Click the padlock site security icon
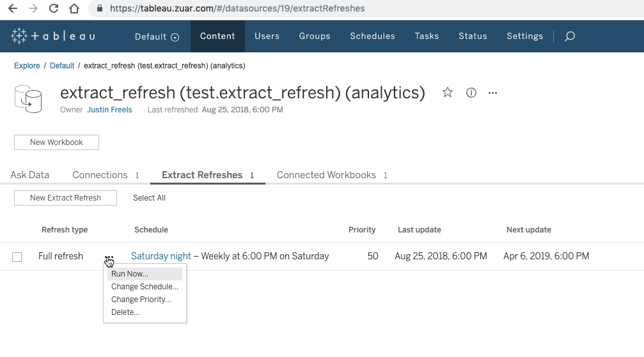Screen dimensions: 644x357 pyautogui.click(x=99, y=8)
